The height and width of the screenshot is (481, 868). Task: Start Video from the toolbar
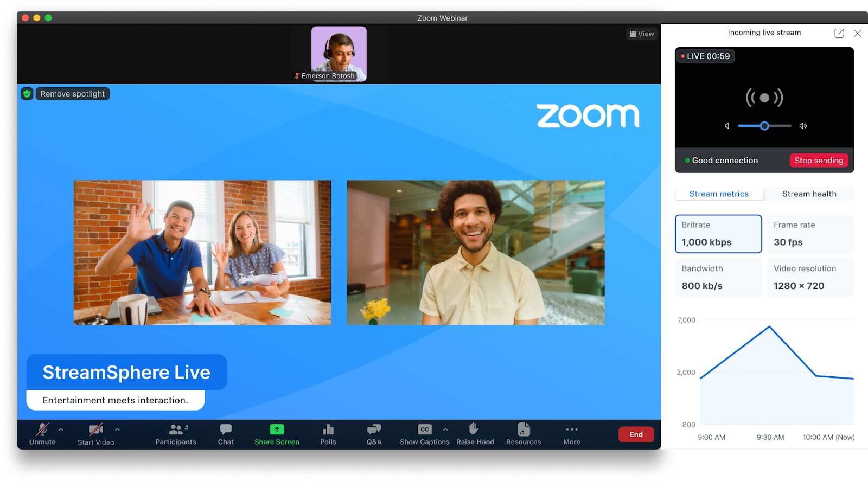tap(96, 434)
